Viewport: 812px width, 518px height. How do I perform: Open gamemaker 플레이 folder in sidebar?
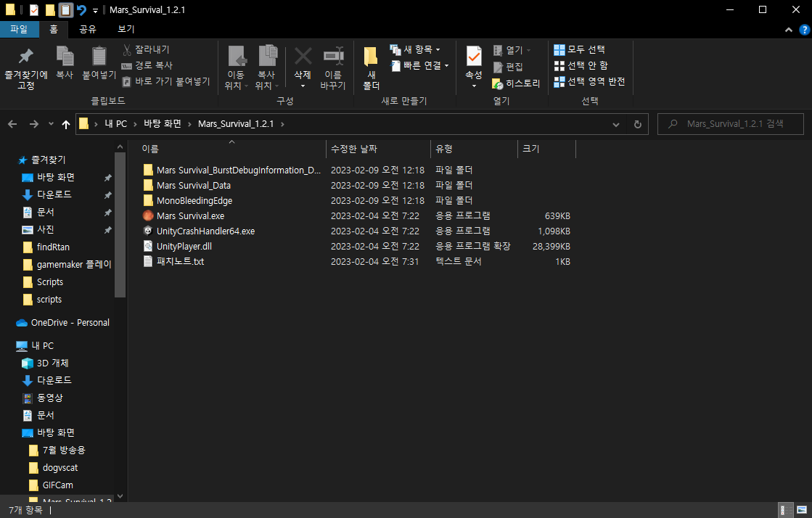tap(73, 265)
